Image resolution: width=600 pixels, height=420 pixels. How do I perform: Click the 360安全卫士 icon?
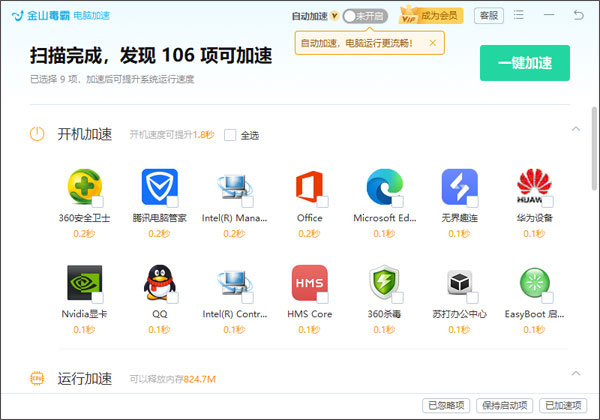(85, 186)
